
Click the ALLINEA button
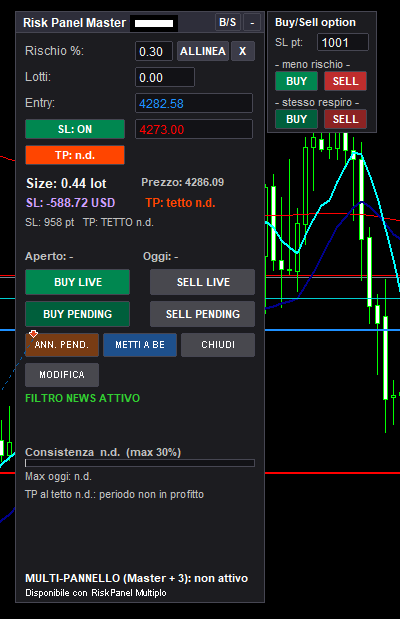click(203, 51)
